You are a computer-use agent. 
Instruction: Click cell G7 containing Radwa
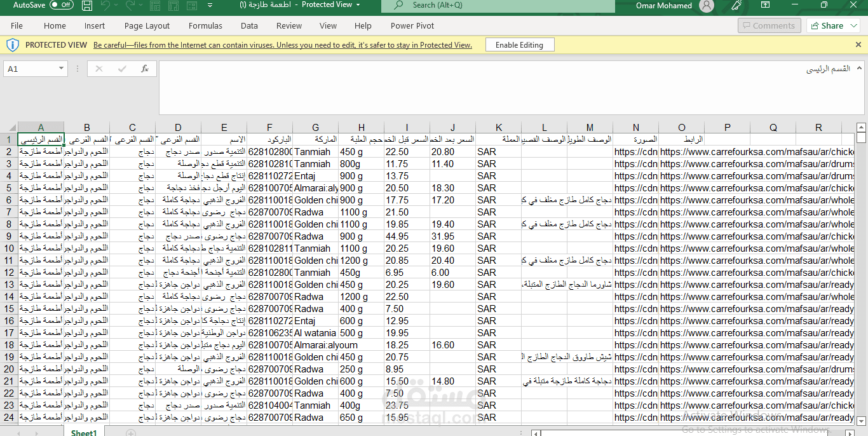tap(315, 212)
